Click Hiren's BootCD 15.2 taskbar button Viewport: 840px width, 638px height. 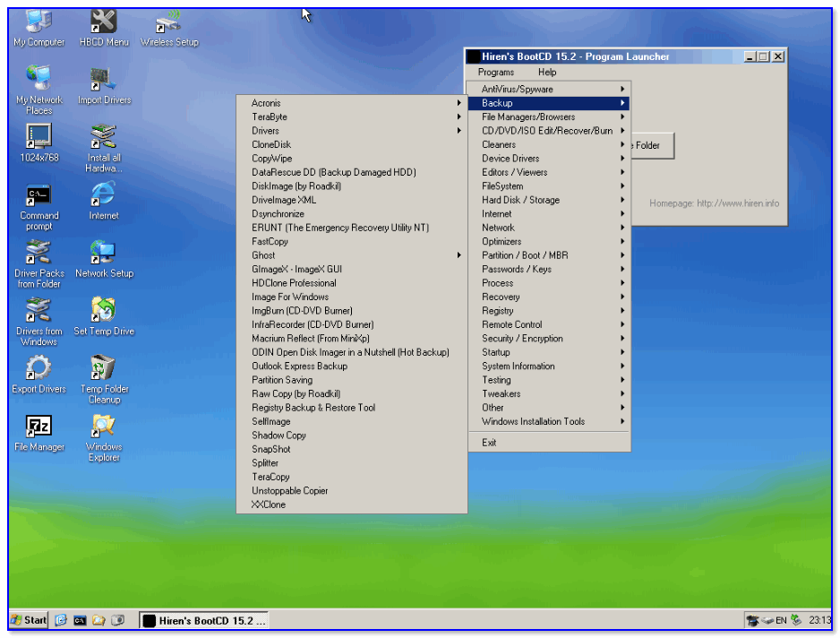point(204,620)
